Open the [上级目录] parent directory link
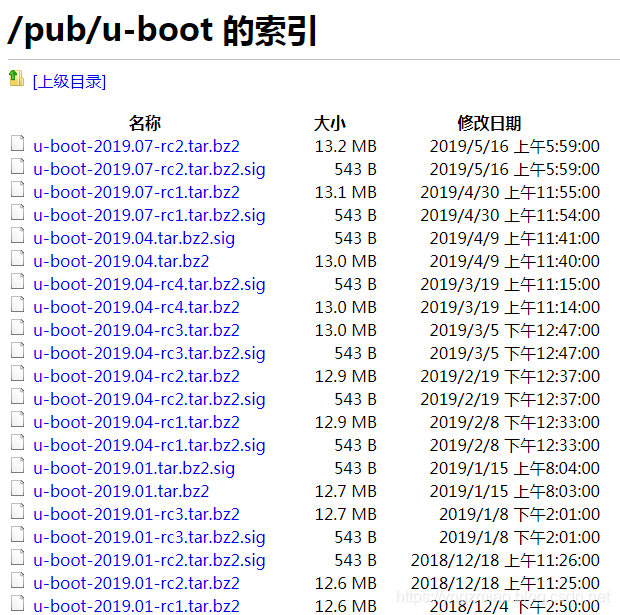Screen dimensions: 620x615 click(x=70, y=82)
